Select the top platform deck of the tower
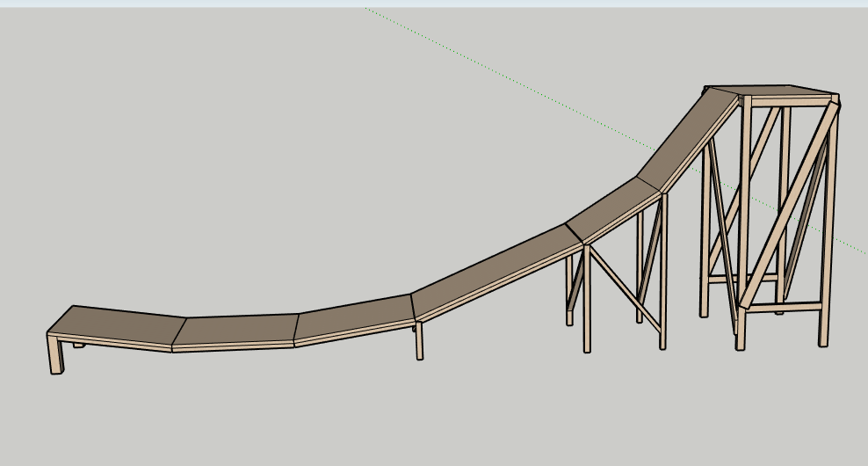The image size is (868, 466). coord(775,91)
